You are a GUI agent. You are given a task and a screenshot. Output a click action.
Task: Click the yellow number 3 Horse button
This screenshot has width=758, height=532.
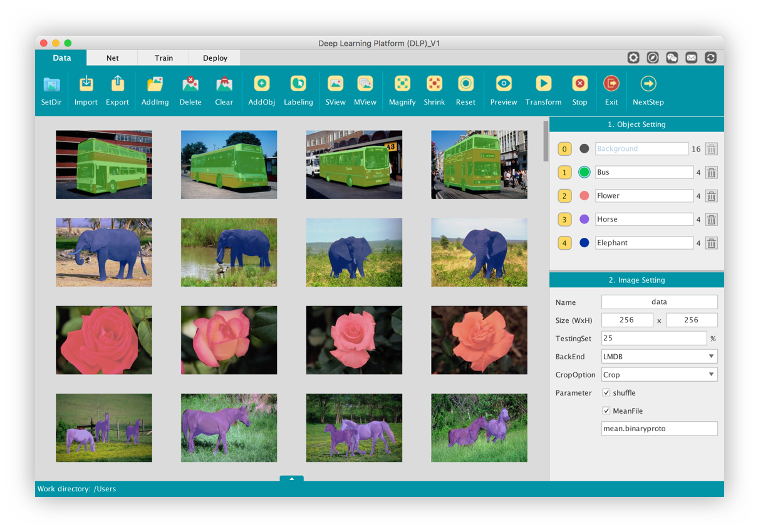[x=564, y=220]
